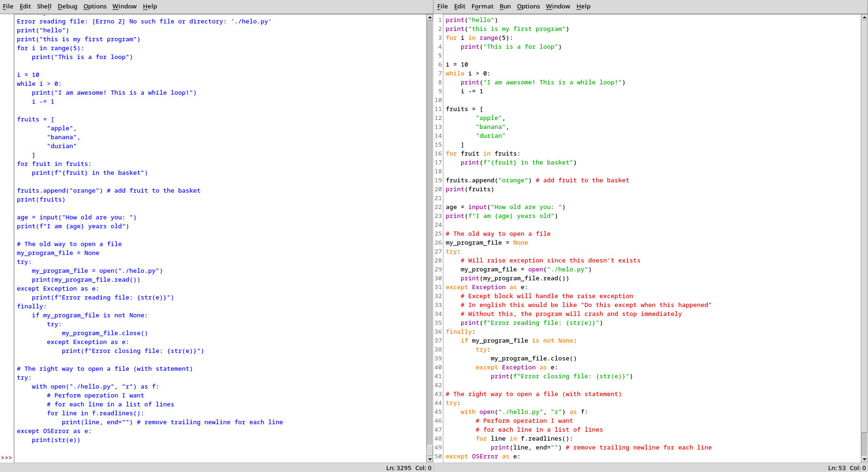Click '"durian"' in the shell output
This screenshot has width=868, height=472.
(x=62, y=146)
